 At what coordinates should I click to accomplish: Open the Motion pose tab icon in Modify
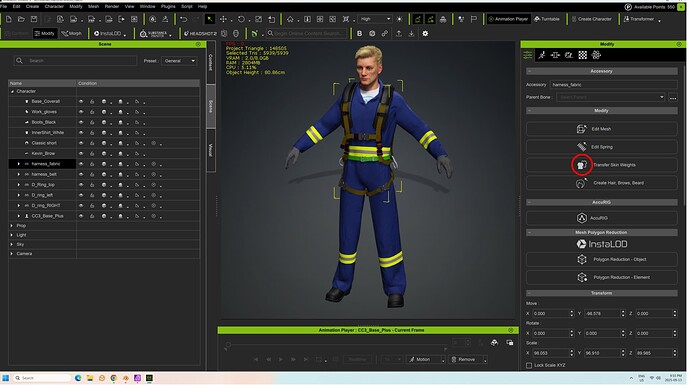click(542, 55)
